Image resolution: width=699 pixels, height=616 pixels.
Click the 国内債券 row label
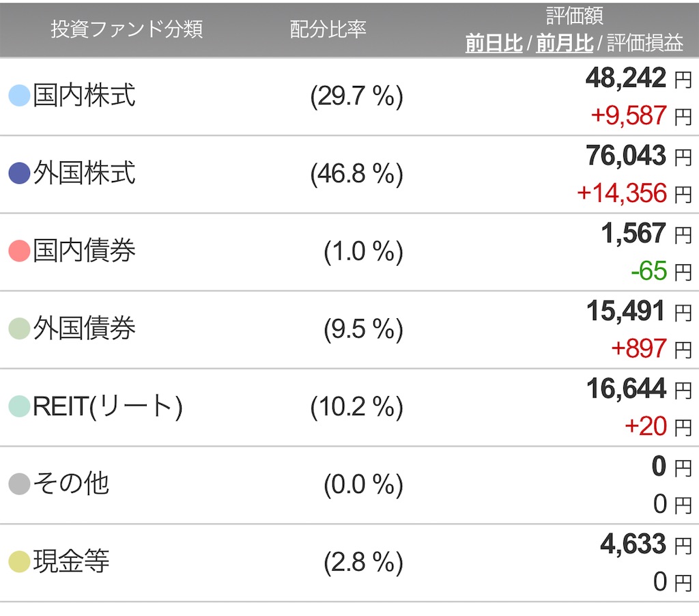tap(84, 252)
